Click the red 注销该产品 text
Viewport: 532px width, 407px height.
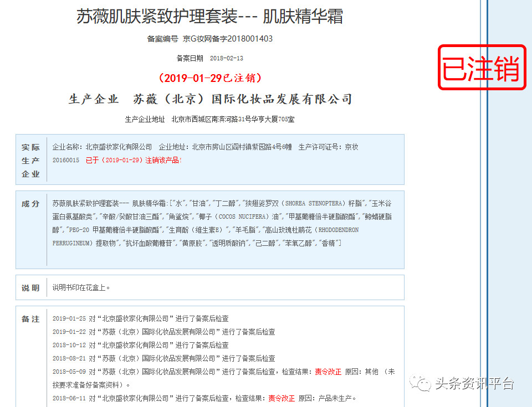pyautogui.click(x=163, y=160)
